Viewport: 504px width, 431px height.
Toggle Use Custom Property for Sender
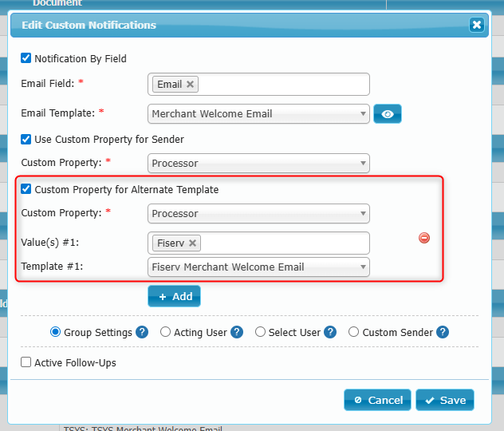pos(26,139)
